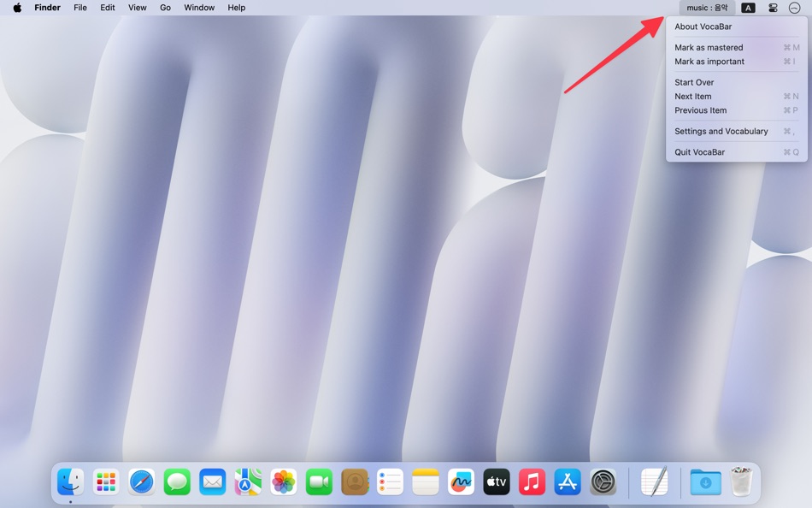
Task: Launch Finder from the Dock
Action: (x=70, y=482)
